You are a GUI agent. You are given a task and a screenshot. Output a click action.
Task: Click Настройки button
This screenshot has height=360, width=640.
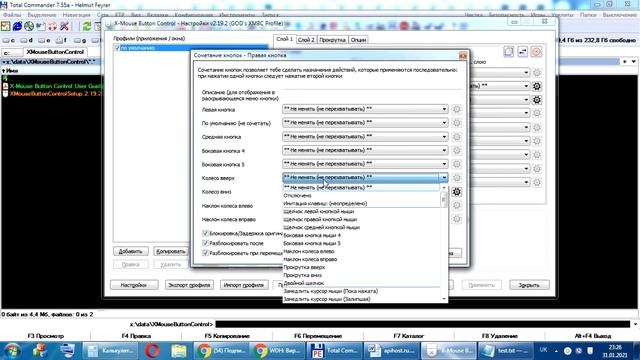tap(134, 285)
